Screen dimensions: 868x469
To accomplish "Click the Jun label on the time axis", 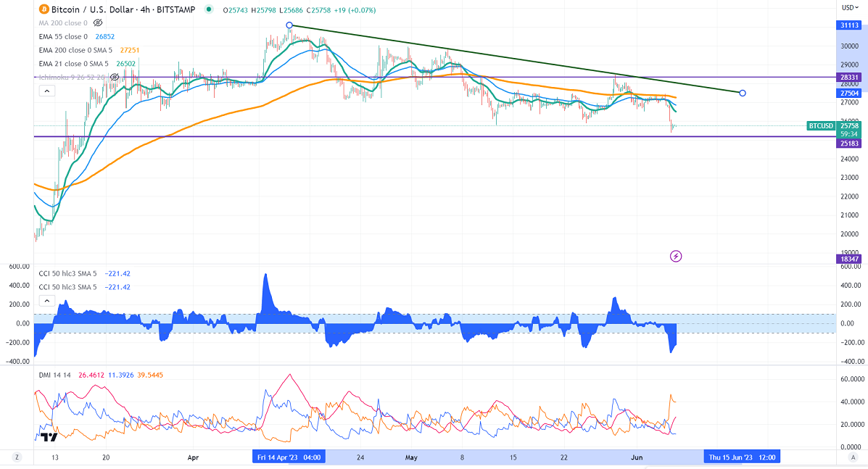I will (637, 457).
